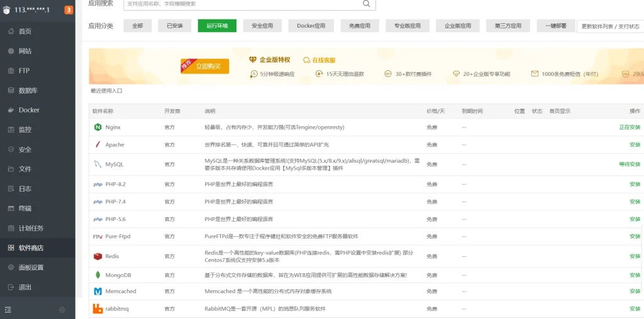Click the 企业版特权 diamond icon

pos(253,60)
